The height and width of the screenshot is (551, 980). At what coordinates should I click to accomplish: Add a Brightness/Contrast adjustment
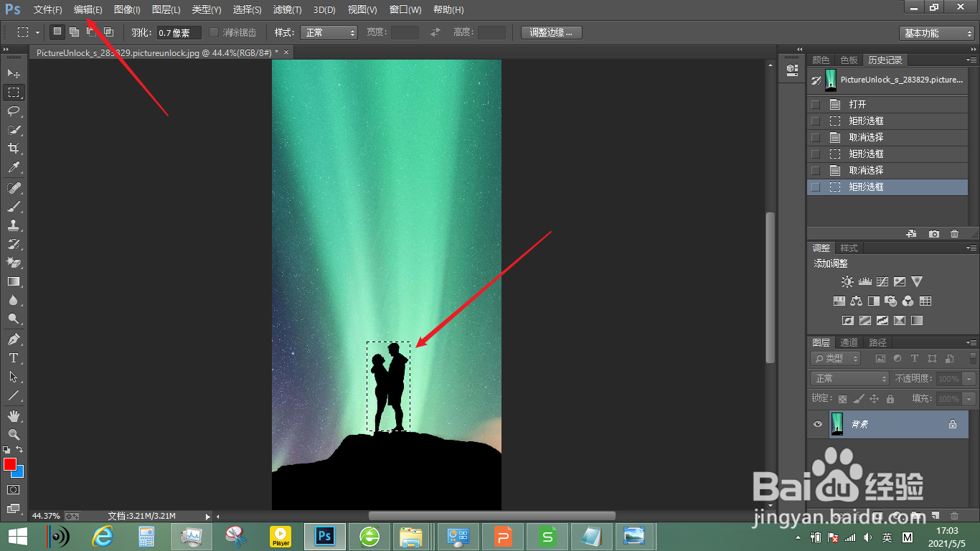(848, 282)
